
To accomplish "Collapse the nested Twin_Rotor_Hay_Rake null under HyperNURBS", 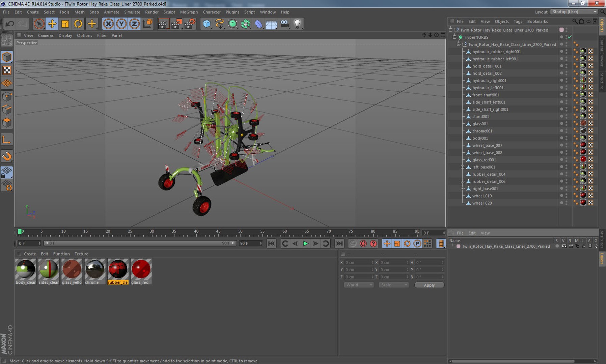I will point(459,44).
